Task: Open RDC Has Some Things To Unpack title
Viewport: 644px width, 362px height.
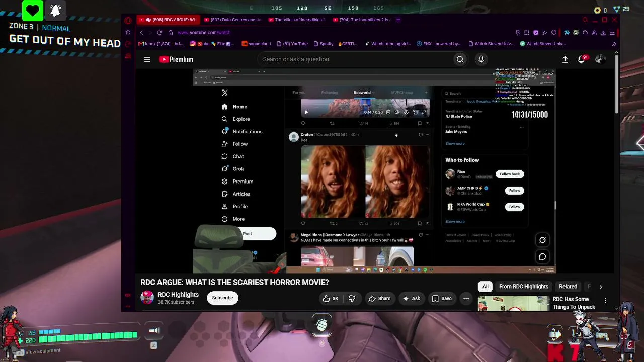Action: (574, 303)
